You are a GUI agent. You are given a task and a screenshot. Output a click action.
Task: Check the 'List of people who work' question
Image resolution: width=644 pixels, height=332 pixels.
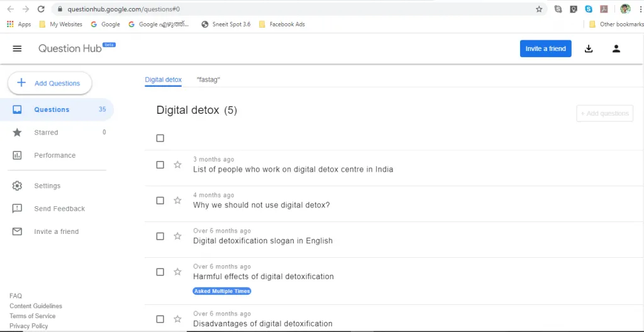pos(160,165)
